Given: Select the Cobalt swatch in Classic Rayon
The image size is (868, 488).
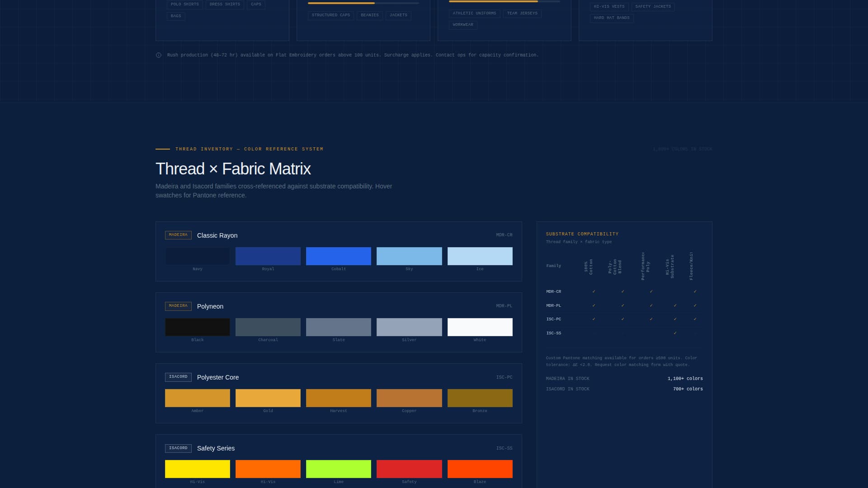Looking at the screenshot, I should (339, 256).
